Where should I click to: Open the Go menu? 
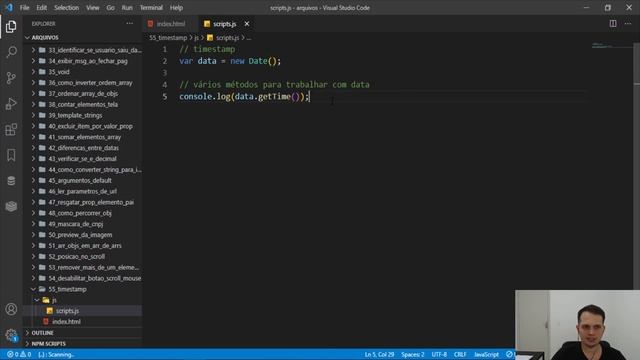click(110, 8)
